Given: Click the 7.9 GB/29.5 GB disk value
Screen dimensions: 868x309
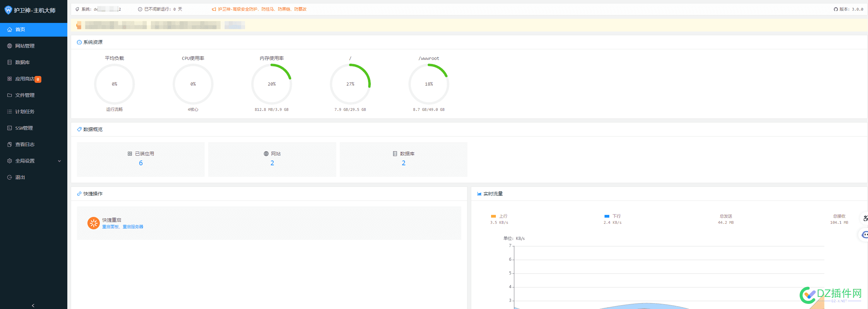Looking at the screenshot, I should tap(350, 110).
